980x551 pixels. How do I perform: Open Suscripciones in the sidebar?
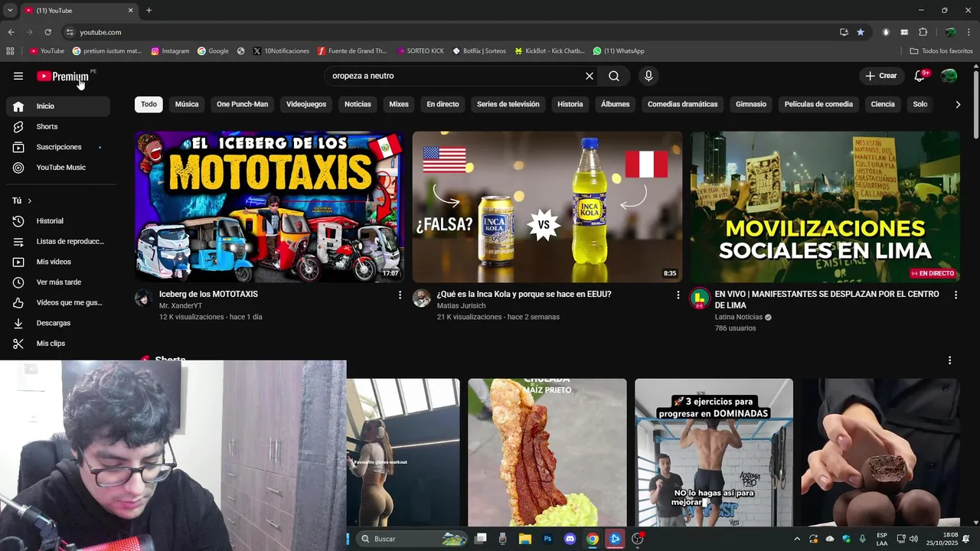(58, 147)
